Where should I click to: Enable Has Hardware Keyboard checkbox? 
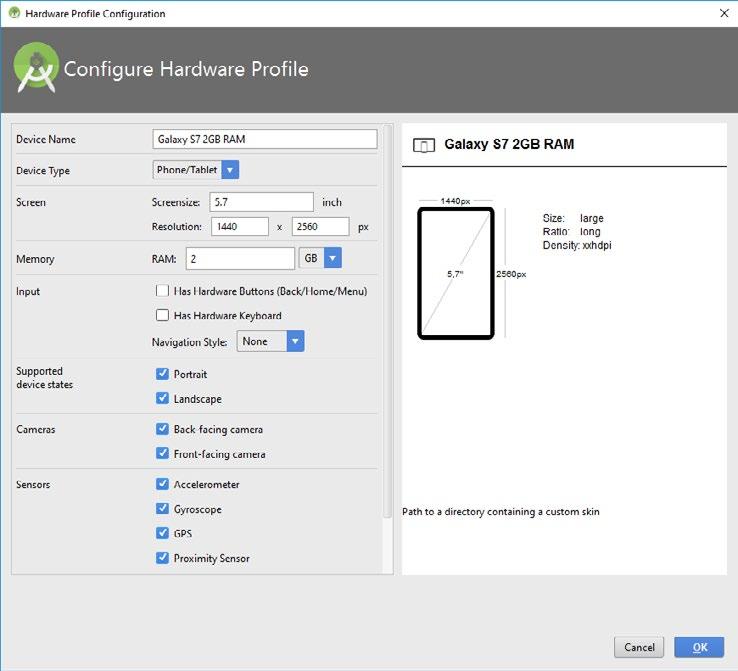[162, 315]
